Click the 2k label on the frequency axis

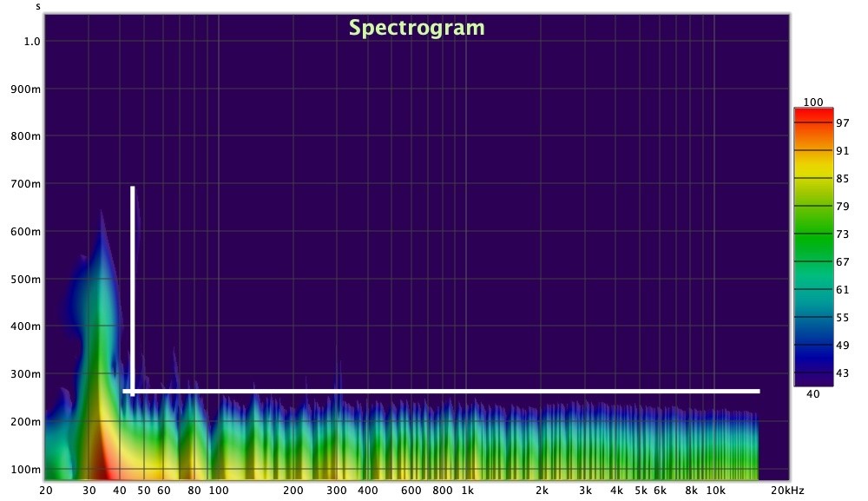click(x=542, y=491)
